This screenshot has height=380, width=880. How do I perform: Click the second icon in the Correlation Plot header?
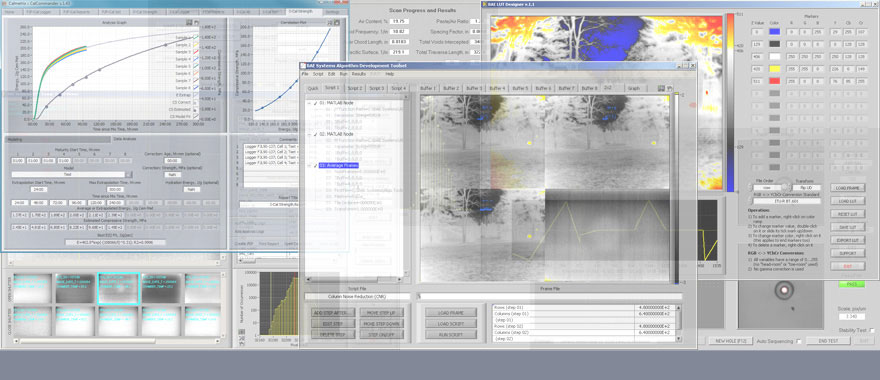click(336, 22)
